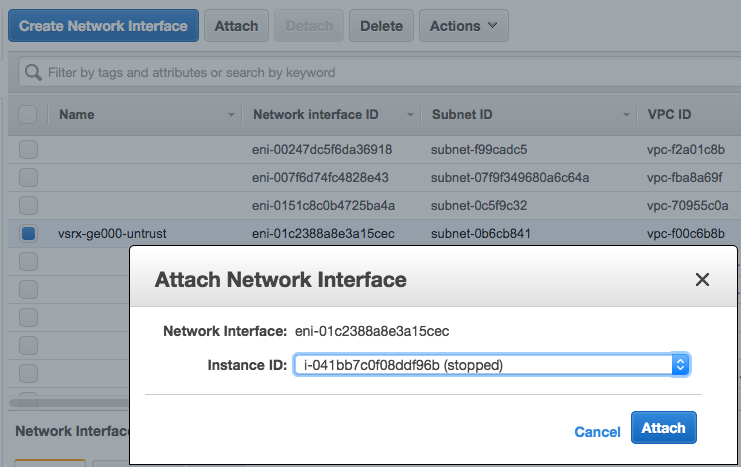The image size is (741, 467).
Task: Select the eni-0151c8c0b4725ba4a table row
Action: [x=323, y=205]
